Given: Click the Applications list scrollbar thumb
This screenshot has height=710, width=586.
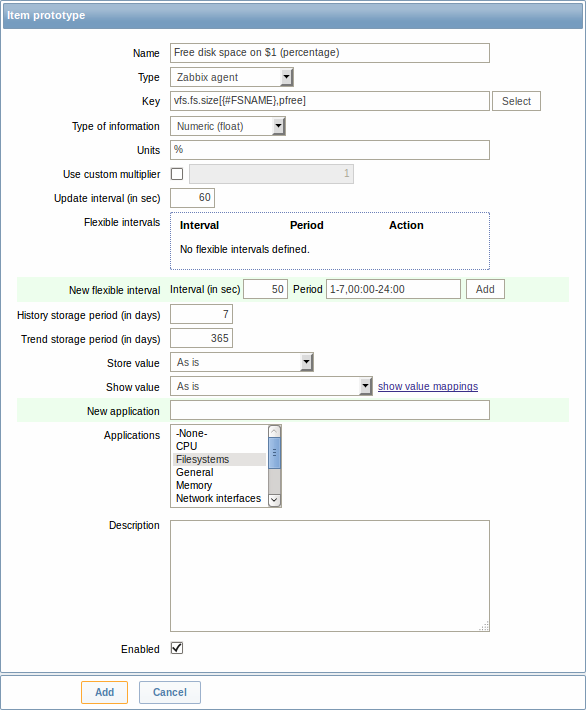Looking at the screenshot, I should click(274, 453).
